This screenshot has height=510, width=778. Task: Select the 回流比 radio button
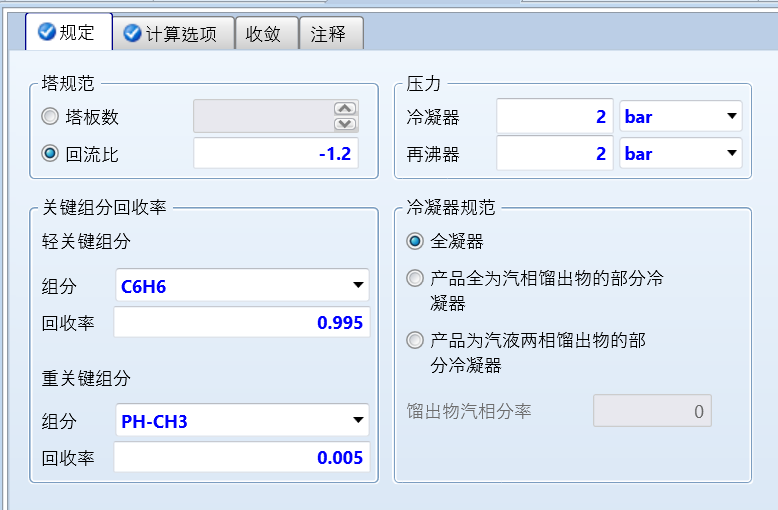point(50,154)
